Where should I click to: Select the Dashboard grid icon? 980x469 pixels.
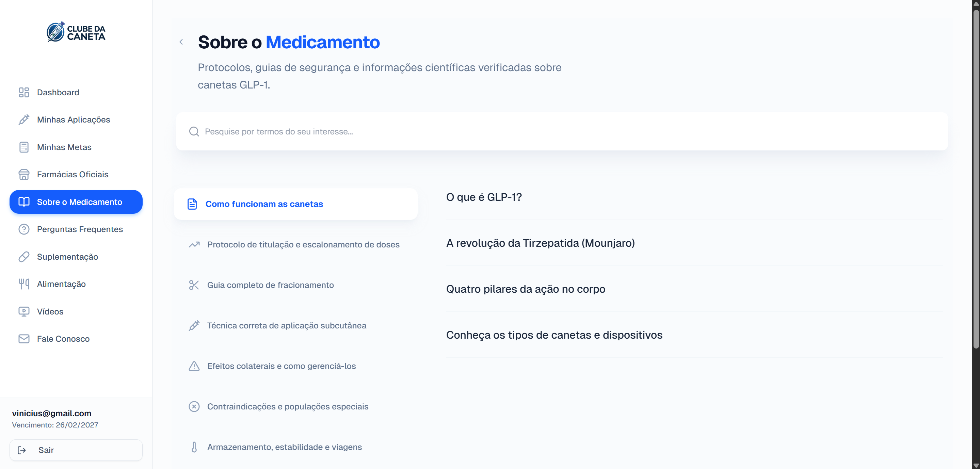24,93
